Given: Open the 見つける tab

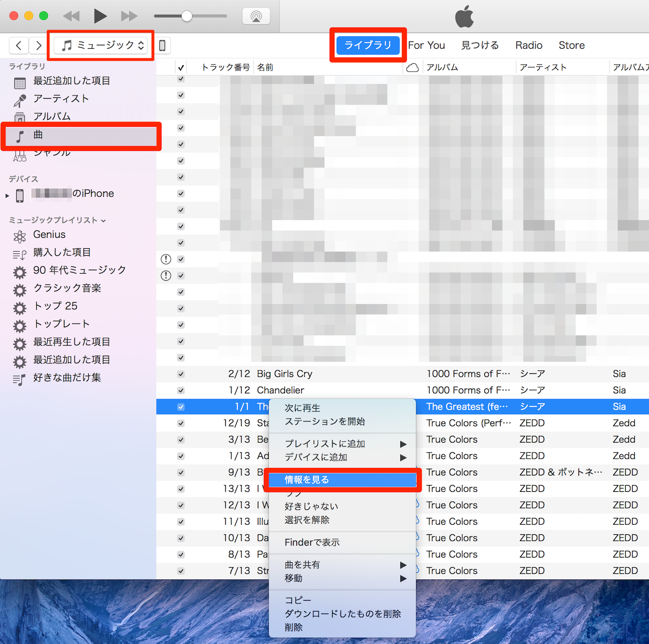Looking at the screenshot, I should point(480,45).
